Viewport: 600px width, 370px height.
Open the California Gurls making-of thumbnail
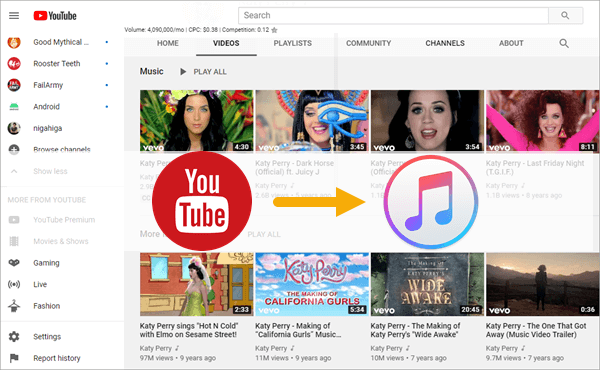[312, 284]
